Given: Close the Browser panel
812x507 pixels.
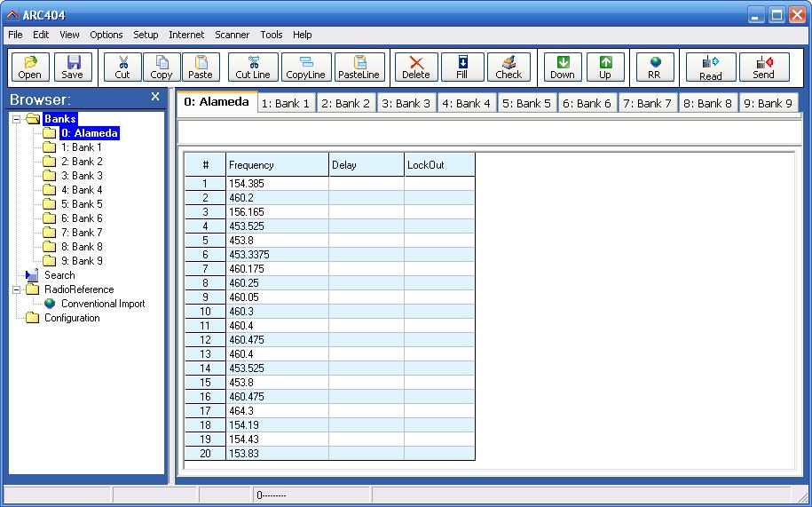Looking at the screenshot, I should (x=154, y=97).
